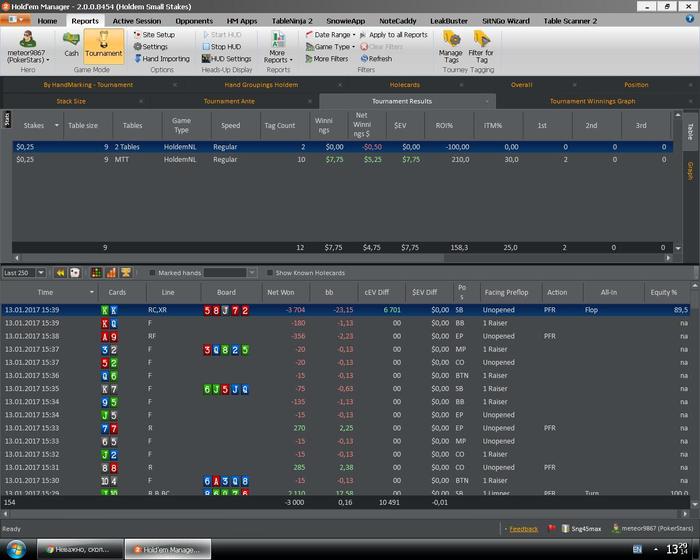Open the LeakBuster tab
Screen dimensions: 700x560
(x=449, y=21)
